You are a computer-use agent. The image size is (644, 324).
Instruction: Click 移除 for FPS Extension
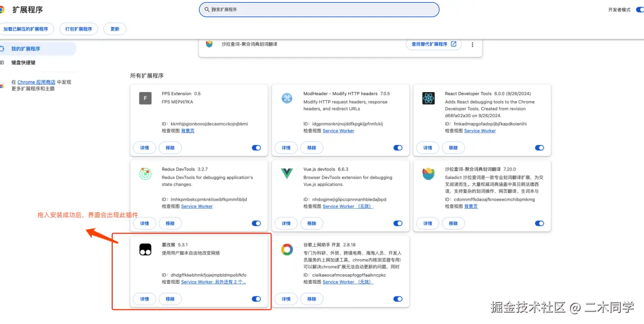click(170, 148)
